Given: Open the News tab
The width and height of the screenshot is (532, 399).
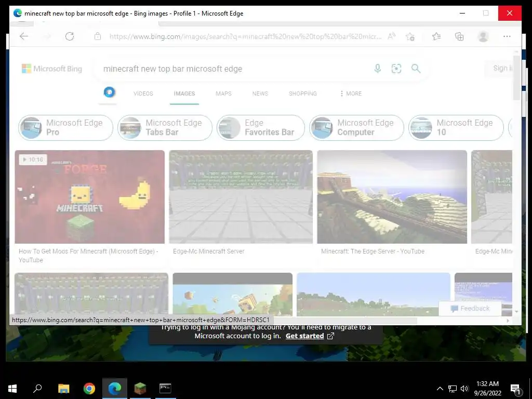Looking at the screenshot, I should (260, 94).
